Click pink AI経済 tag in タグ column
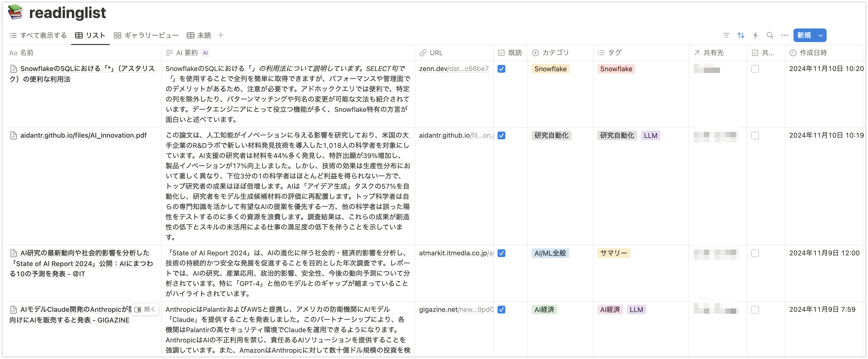Image resolution: width=868 pixels, height=359 pixels. click(610, 310)
